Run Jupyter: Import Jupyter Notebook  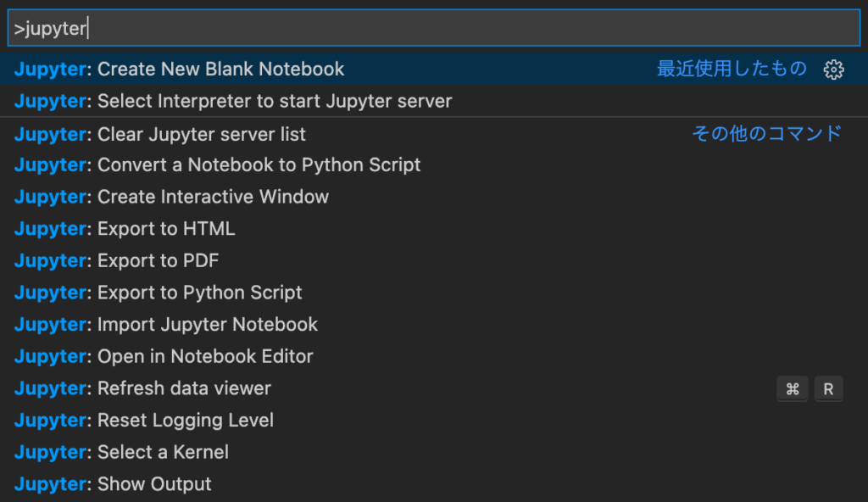pos(434,325)
